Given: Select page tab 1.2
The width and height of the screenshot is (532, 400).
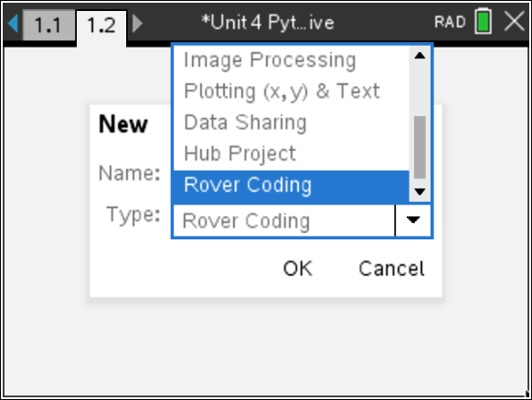Looking at the screenshot, I should [101, 26].
